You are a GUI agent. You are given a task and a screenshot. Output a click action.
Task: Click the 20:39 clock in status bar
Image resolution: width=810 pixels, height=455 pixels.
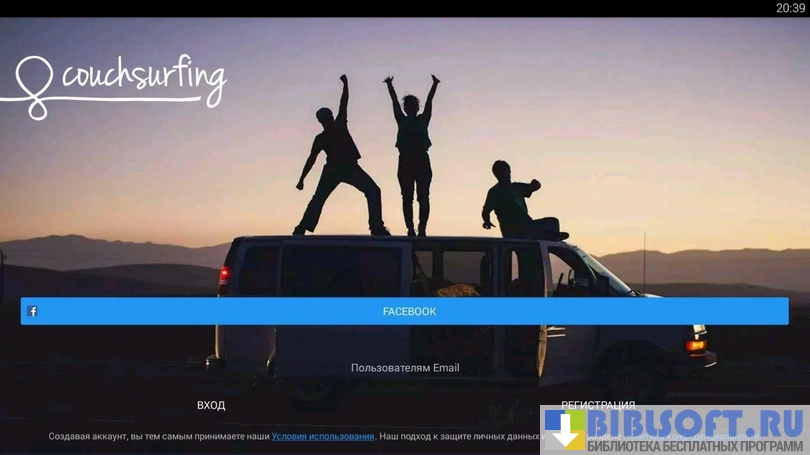point(790,8)
